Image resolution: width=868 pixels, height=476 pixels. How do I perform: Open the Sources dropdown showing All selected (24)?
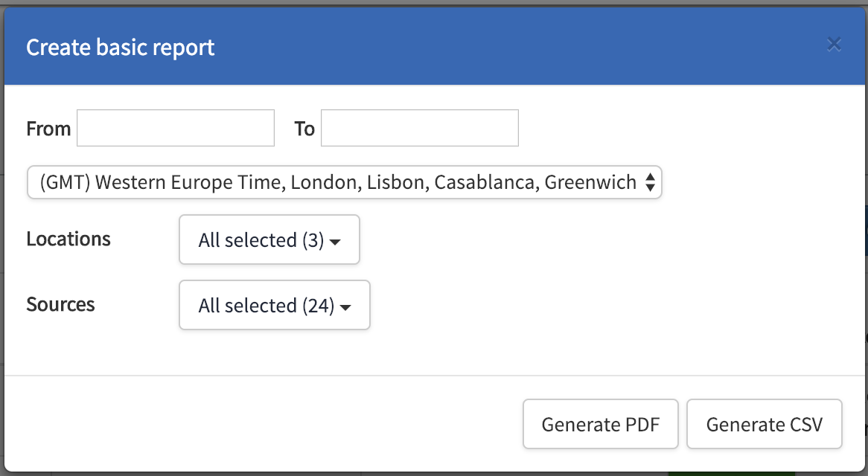pyautogui.click(x=274, y=305)
